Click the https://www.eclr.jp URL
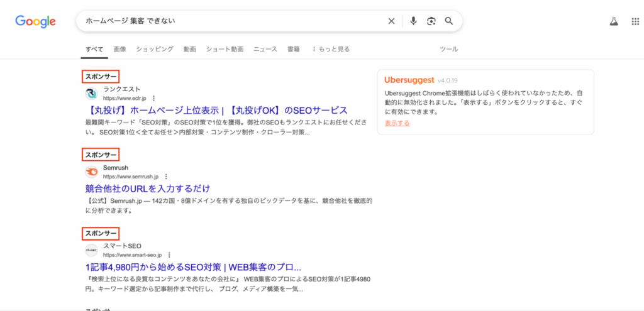Image resolution: width=644 pixels, height=311 pixels. (x=125, y=99)
